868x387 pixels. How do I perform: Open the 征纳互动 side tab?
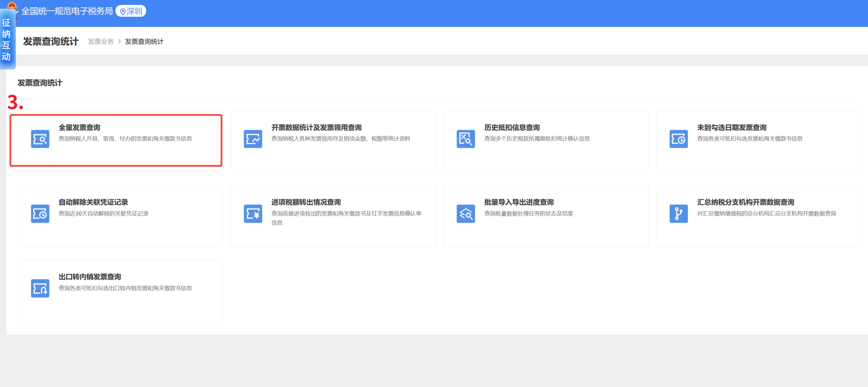[x=6, y=39]
